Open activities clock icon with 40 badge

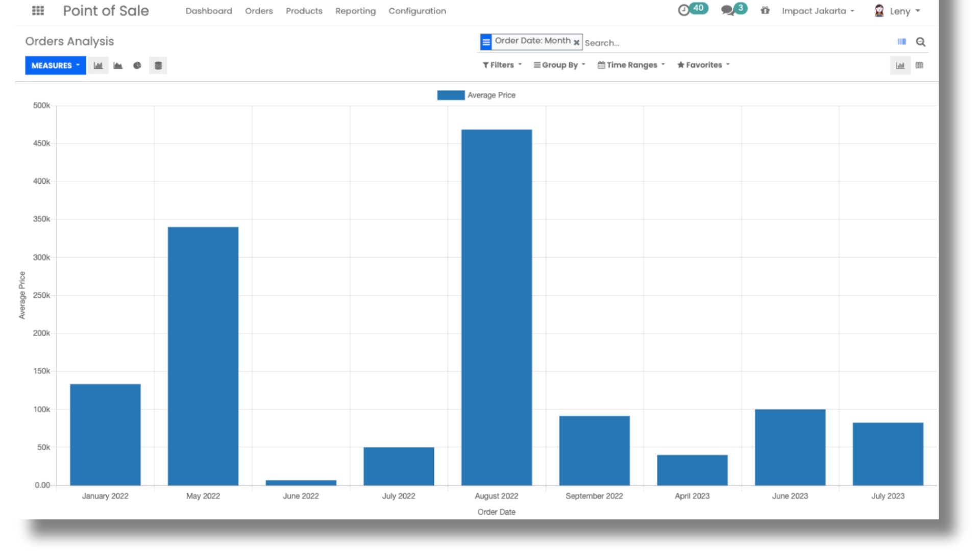click(693, 10)
